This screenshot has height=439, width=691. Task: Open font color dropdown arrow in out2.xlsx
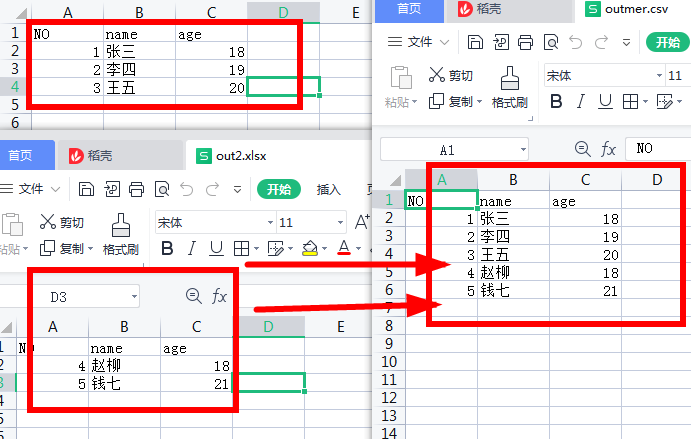pos(358,249)
